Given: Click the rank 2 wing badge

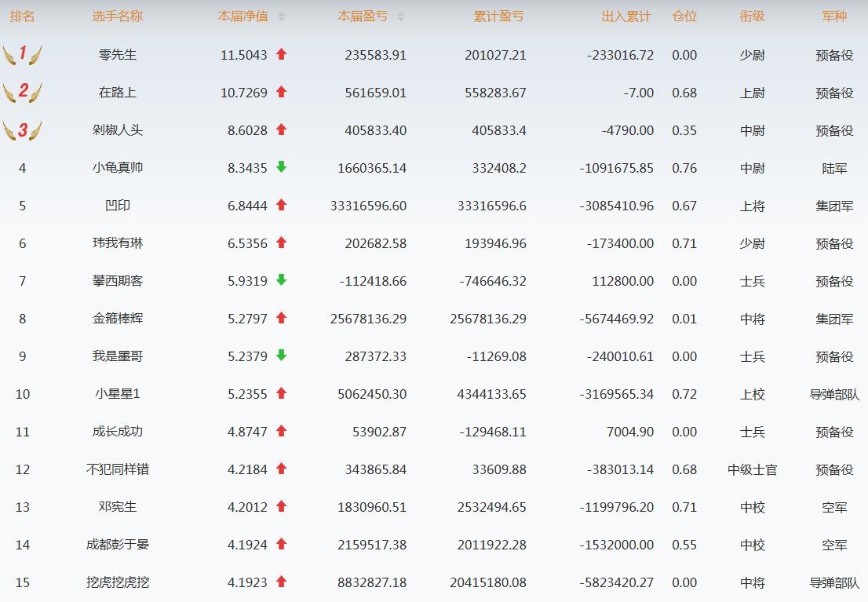Looking at the screenshot, I should tap(22, 92).
